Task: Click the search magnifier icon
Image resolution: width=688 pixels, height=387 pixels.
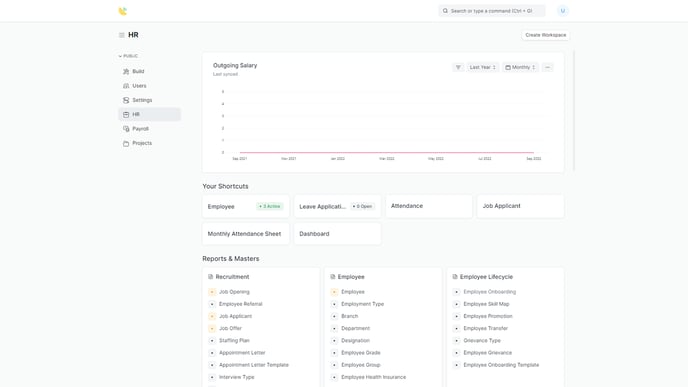Action: click(445, 11)
